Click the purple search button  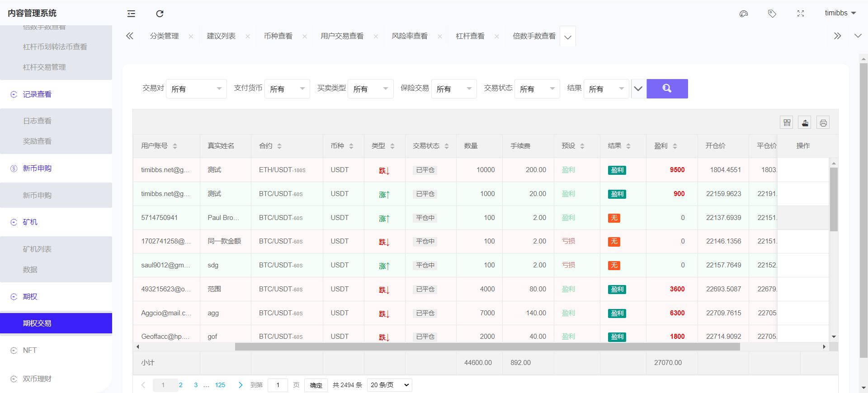667,89
